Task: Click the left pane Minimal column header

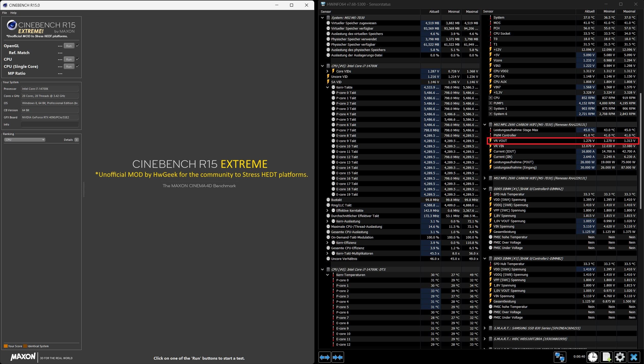Action: (451, 11)
